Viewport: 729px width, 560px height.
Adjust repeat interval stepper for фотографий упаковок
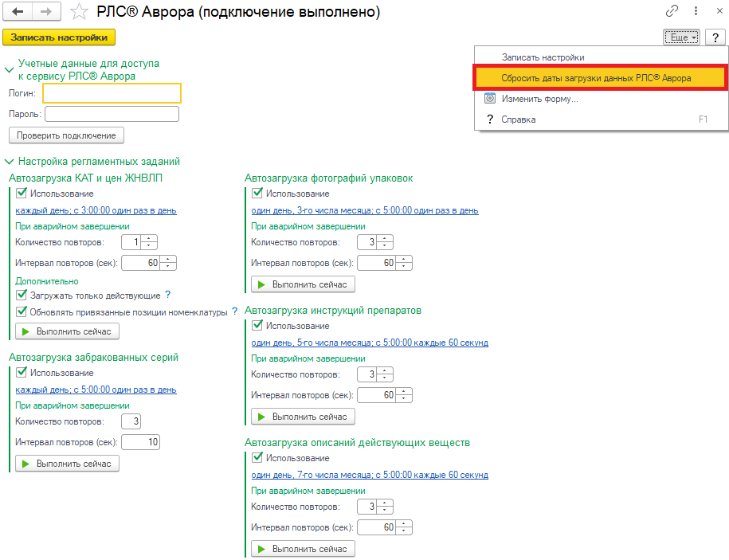coord(404,263)
